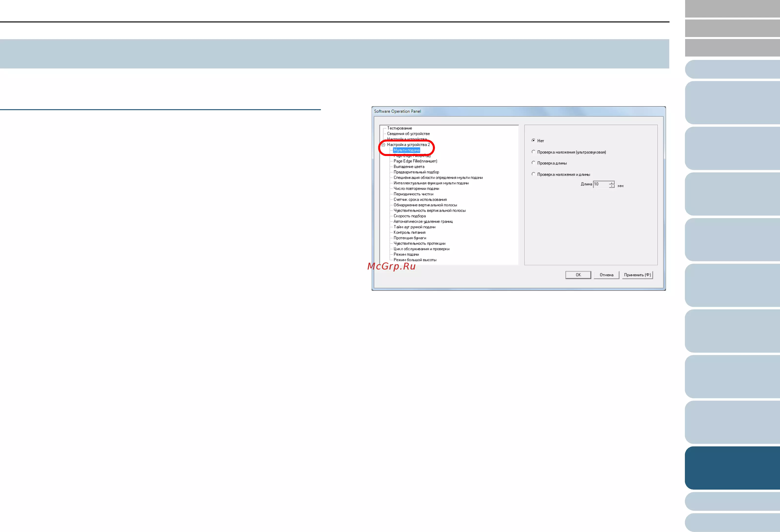This screenshot has width=780, height=532.
Task: Click the Длина length input field
Action: 601,184
